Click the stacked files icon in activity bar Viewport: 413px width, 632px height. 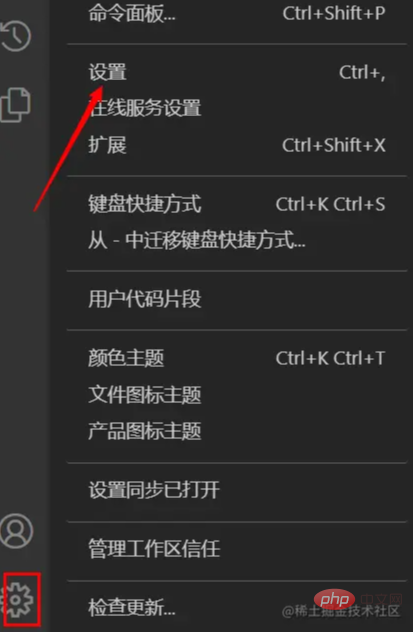pos(15,104)
